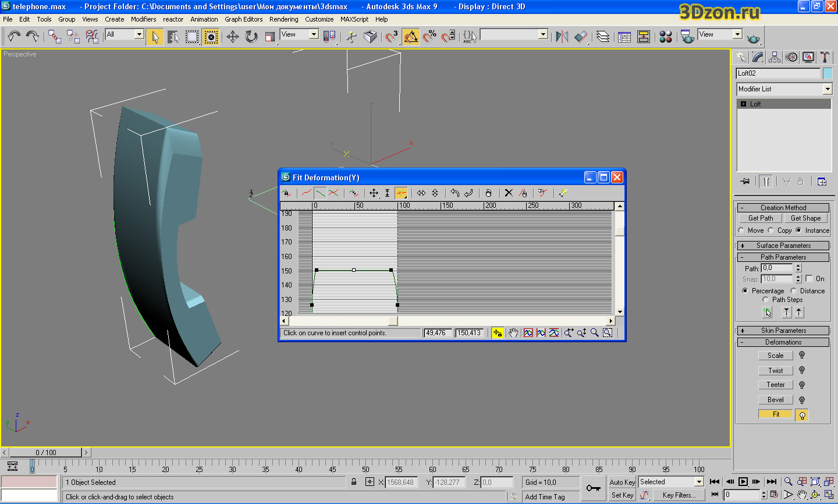Open the Create panel tab
The height and width of the screenshot is (504, 838).
point(741,56)
